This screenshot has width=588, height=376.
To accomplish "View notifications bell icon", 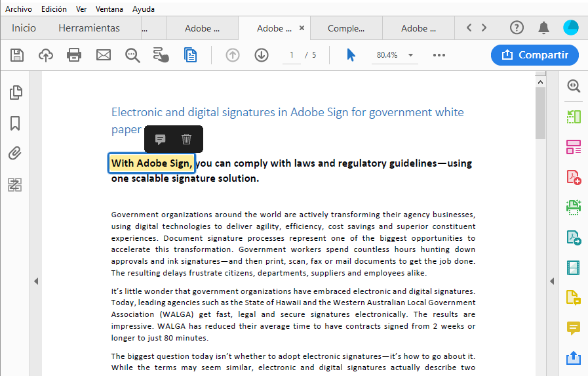I will coord(543,28).
